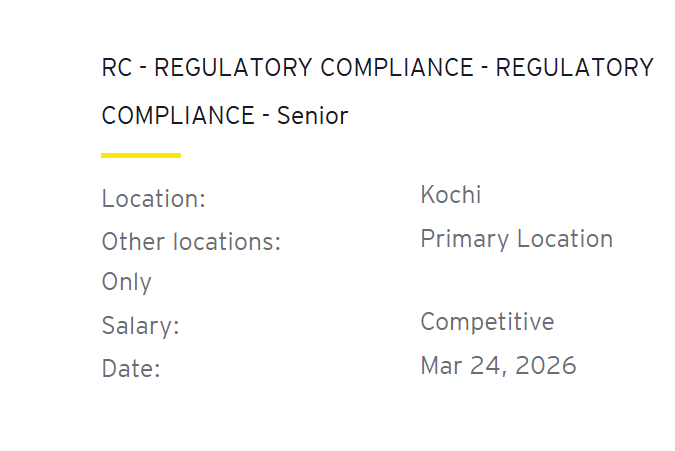Click the word 'Senior' in the title
The image size is (675, 451).
[312, 116]
